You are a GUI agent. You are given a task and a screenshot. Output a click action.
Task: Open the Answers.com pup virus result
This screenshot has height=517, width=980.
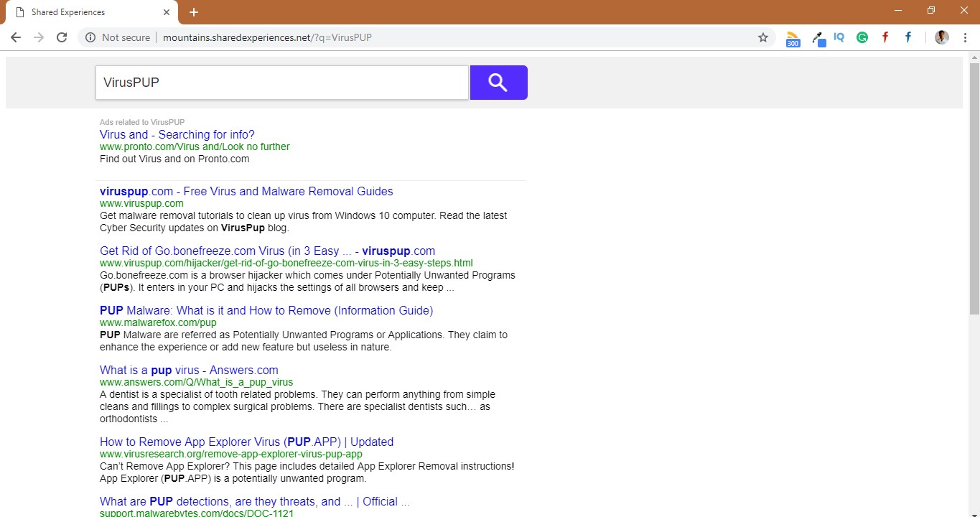(188, 370)
